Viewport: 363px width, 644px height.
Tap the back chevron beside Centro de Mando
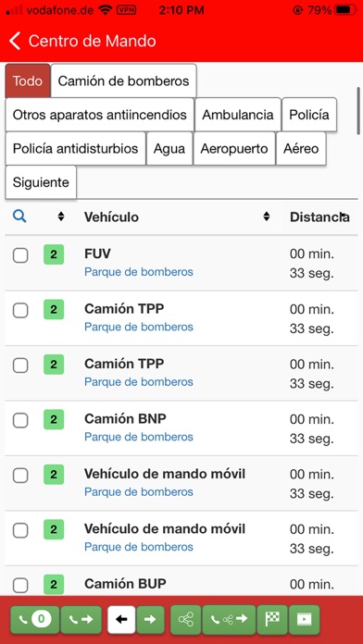15,42
